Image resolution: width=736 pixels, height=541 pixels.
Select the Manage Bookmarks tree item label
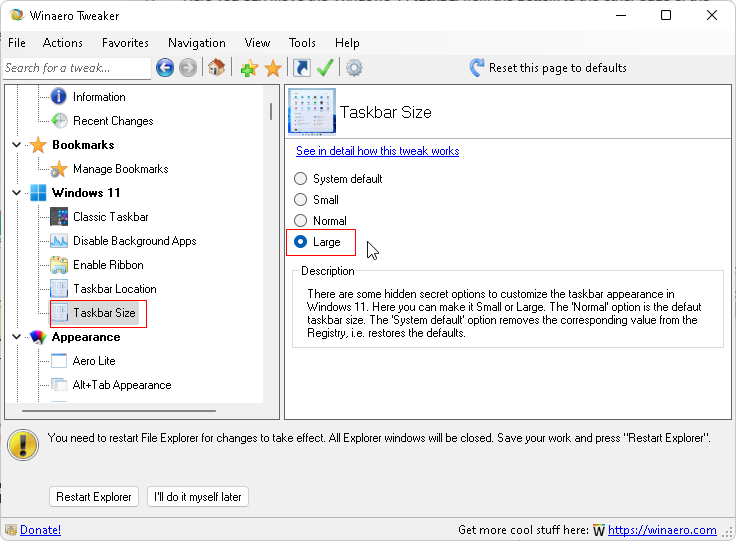[121, 169]
